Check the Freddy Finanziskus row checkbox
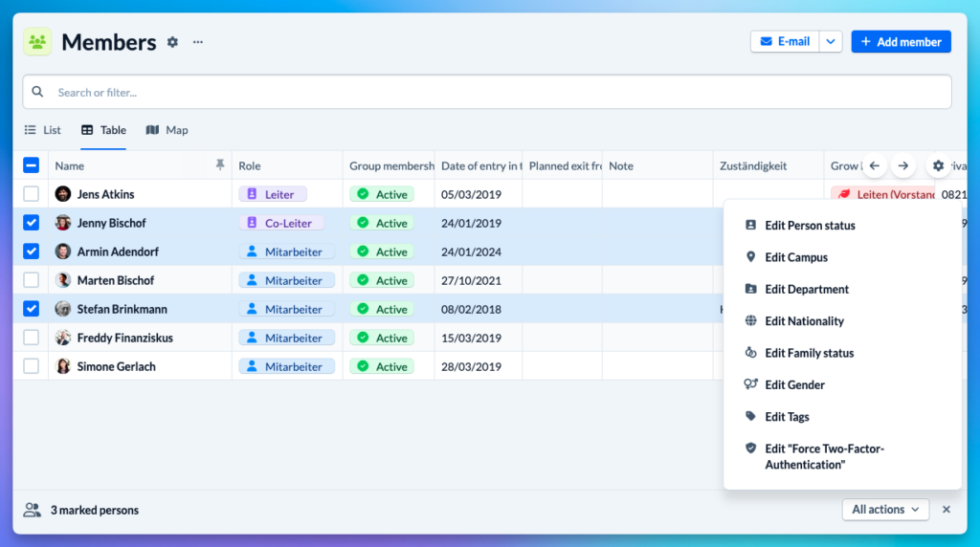Image resolution: width=980 pixels, height=547 pixels. pyautogui.click(x=31, y=338)
